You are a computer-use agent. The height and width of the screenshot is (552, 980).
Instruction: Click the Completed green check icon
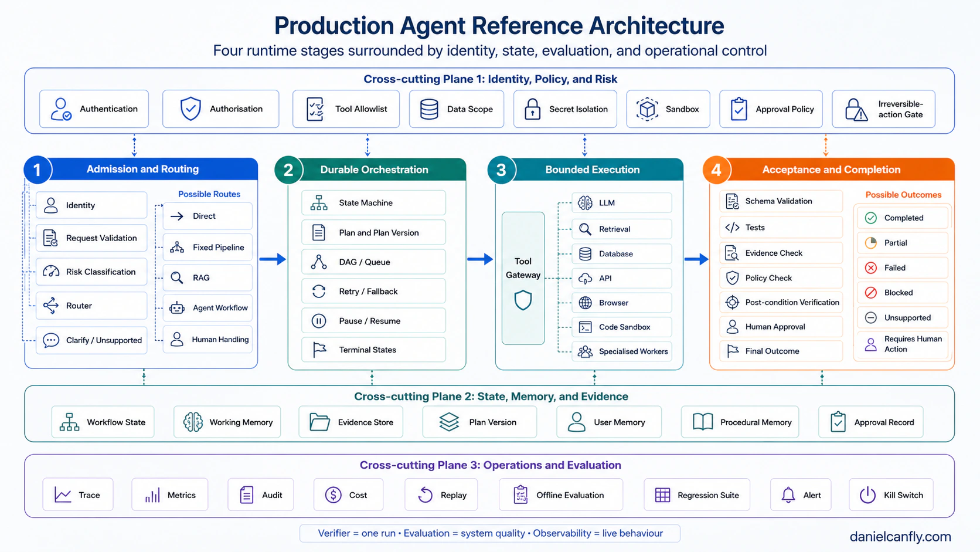pos(871,218)
